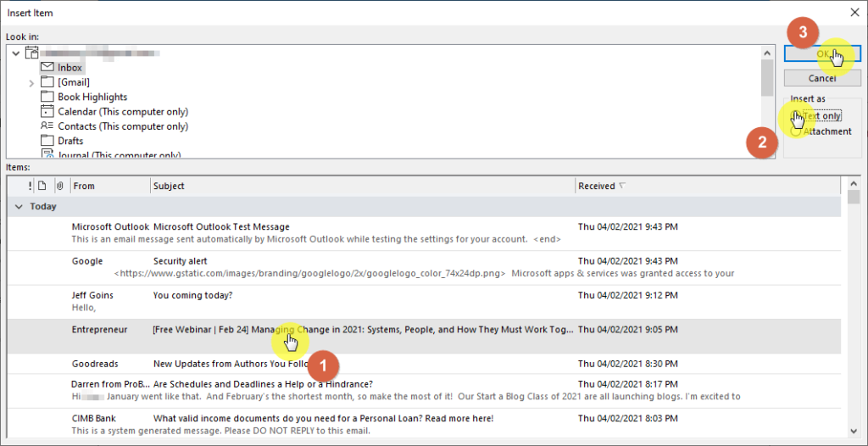Select the Google Security alert email
The width and height of the screenshot is (868, 446).
click(x=424, y=268)
